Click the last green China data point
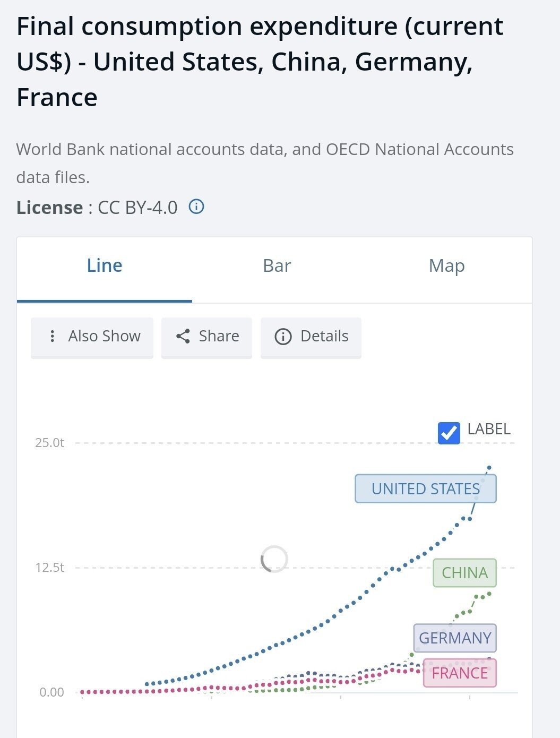Viewport: 560px width, 738px height. tap(489, 594)
